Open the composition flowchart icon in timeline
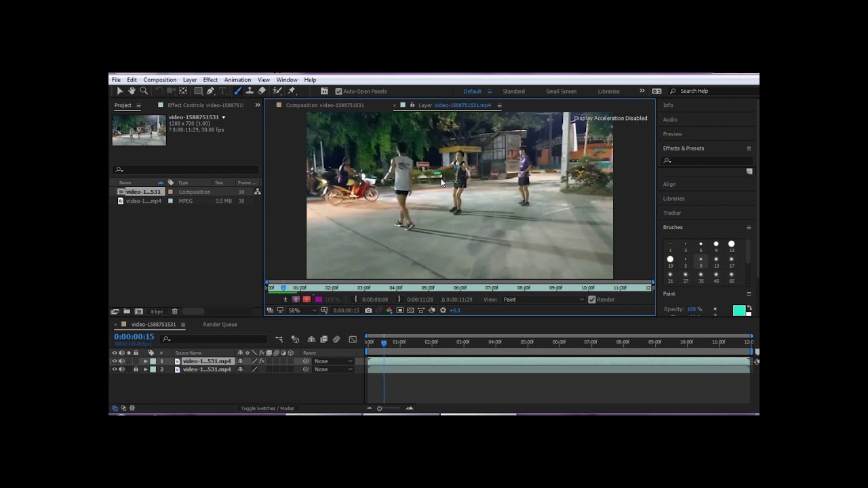This screenshot has width=868, height=488. tap(279, 340)
